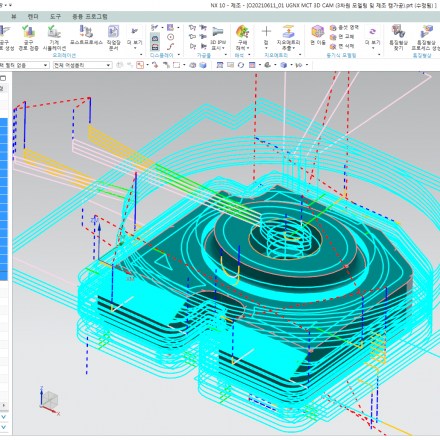The image size is (440, 440).
Task: Switch to the 도구 (Tools) tab
Action: [55, 16]
